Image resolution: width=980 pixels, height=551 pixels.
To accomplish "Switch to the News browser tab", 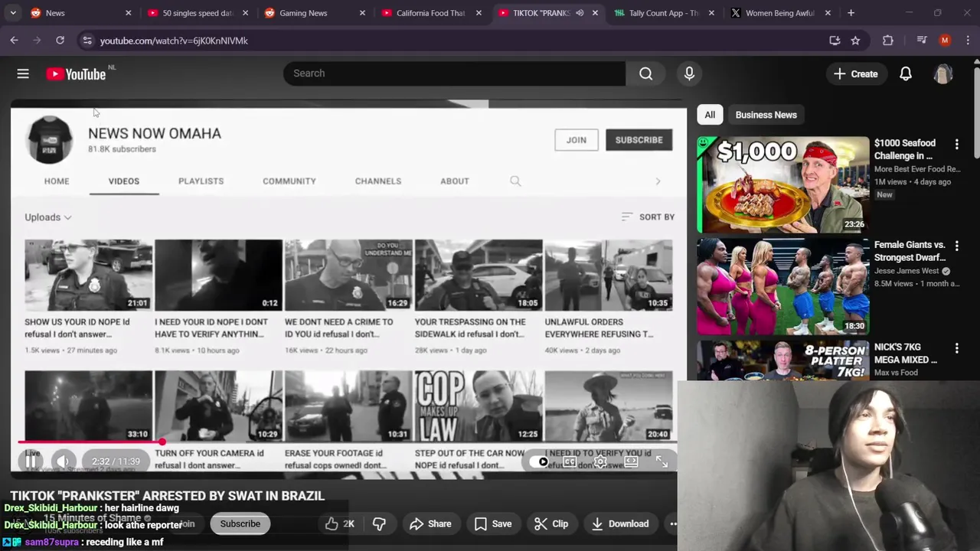I will click(80, 13).
